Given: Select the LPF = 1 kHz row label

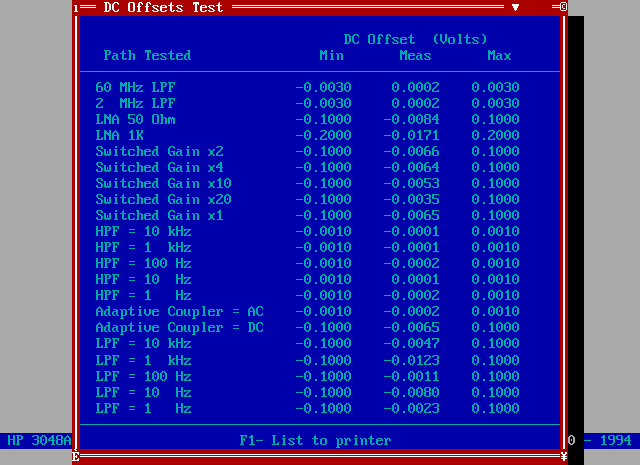Looking at the screenshot, I should (143, 360).
